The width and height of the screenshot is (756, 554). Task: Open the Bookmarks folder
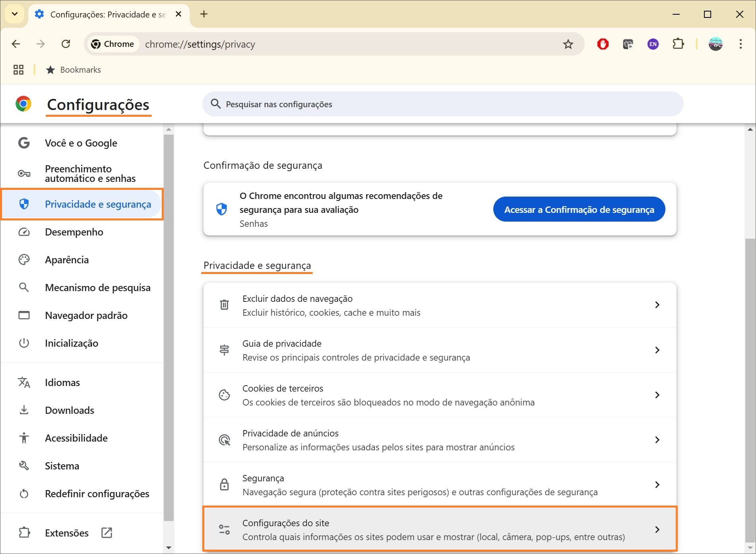[74, 70]
